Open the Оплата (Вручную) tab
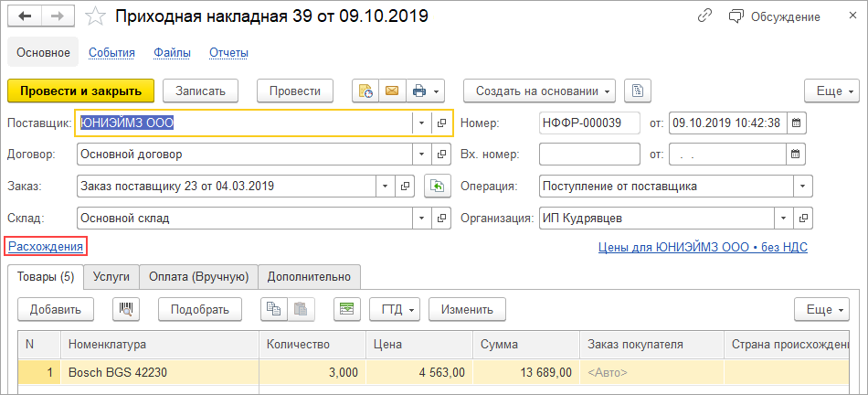This screenshot has height=395, width=868. [198, 276]
